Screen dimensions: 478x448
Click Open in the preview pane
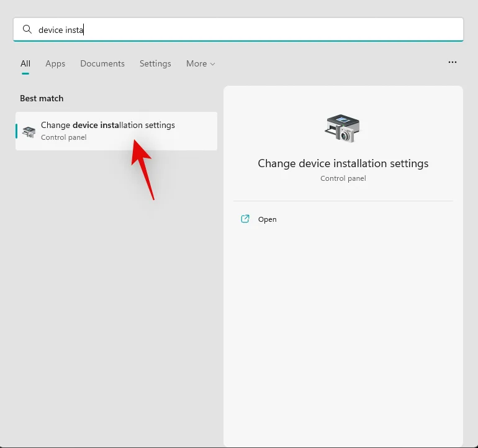pyautogui.click(x=268, y=219)
